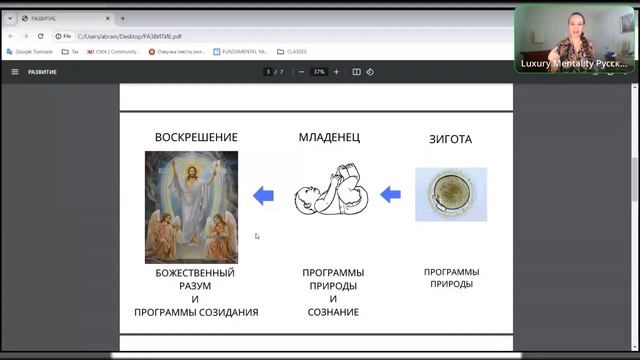Click the horizontal scrollbar at bottom

pos(316,355)
